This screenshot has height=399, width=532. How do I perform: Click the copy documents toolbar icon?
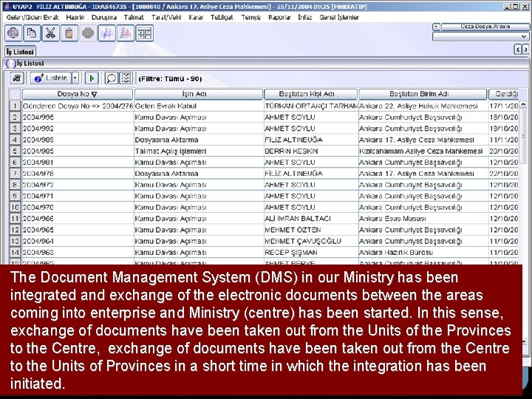(x=32, y=33)
